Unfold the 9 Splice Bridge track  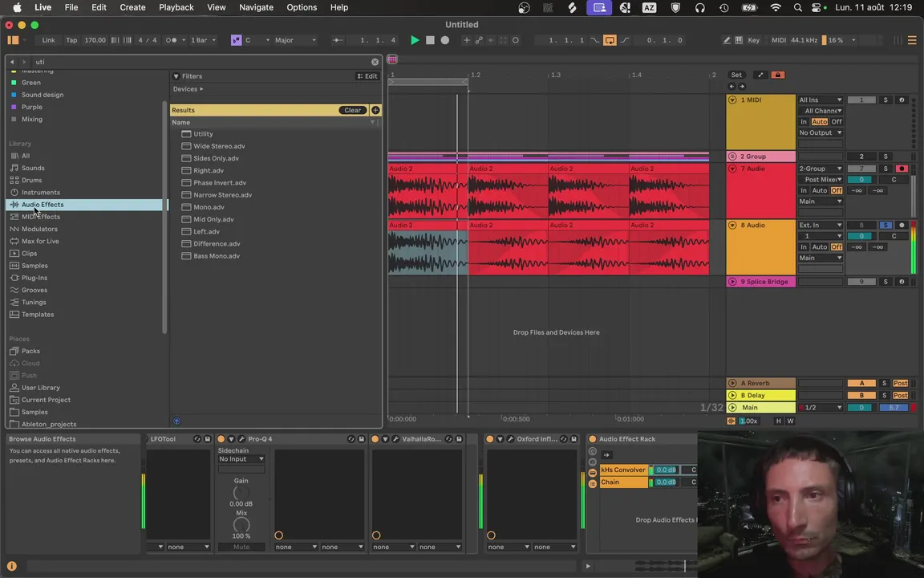[732, 282]
